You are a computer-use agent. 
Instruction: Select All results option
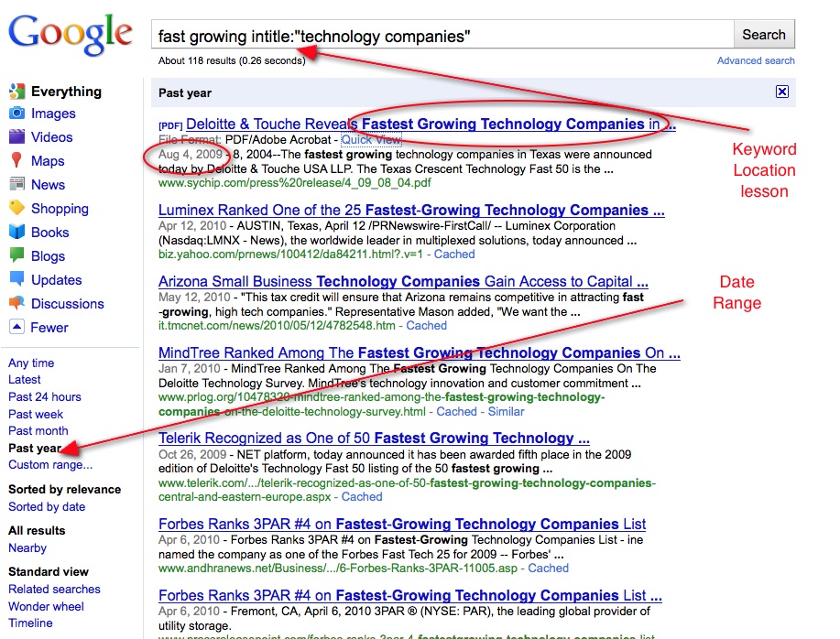coord(37,530)
